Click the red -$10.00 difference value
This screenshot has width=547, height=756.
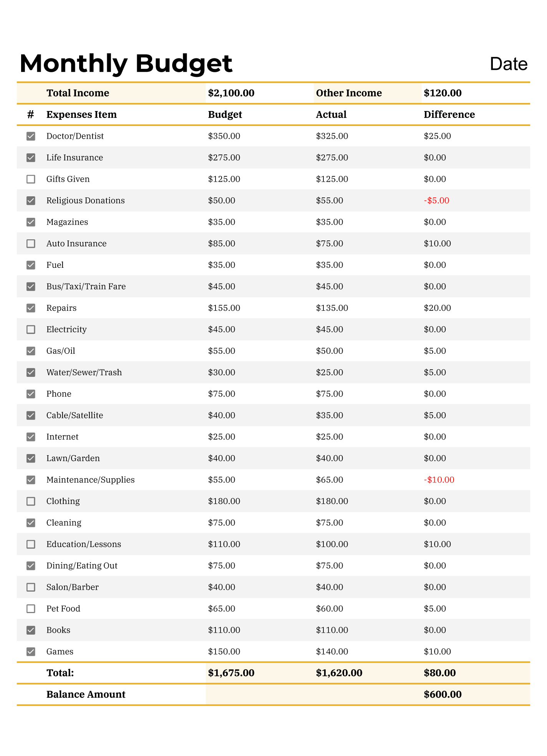click(x=439, y=480)
